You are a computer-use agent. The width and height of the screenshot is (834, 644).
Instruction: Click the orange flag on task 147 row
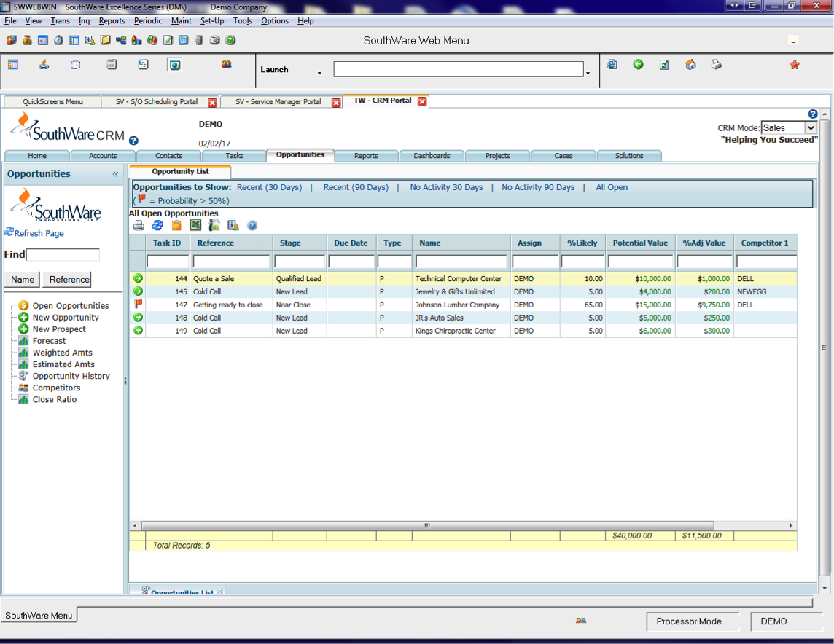[139, 304]
